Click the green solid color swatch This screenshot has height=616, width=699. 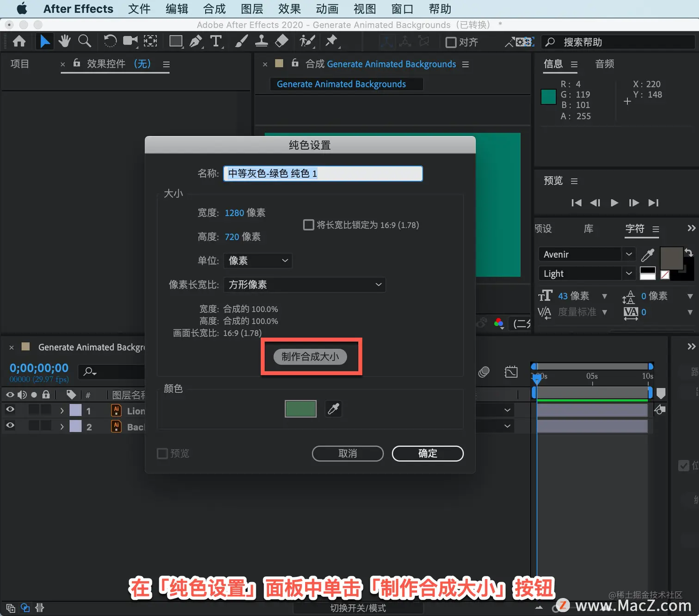(x=300, y=409)
